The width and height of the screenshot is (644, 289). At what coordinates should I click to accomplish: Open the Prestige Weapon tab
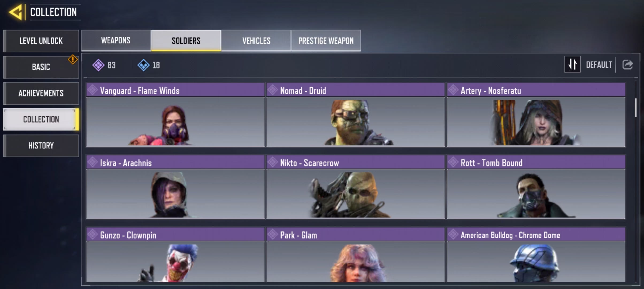coord(326,41)
